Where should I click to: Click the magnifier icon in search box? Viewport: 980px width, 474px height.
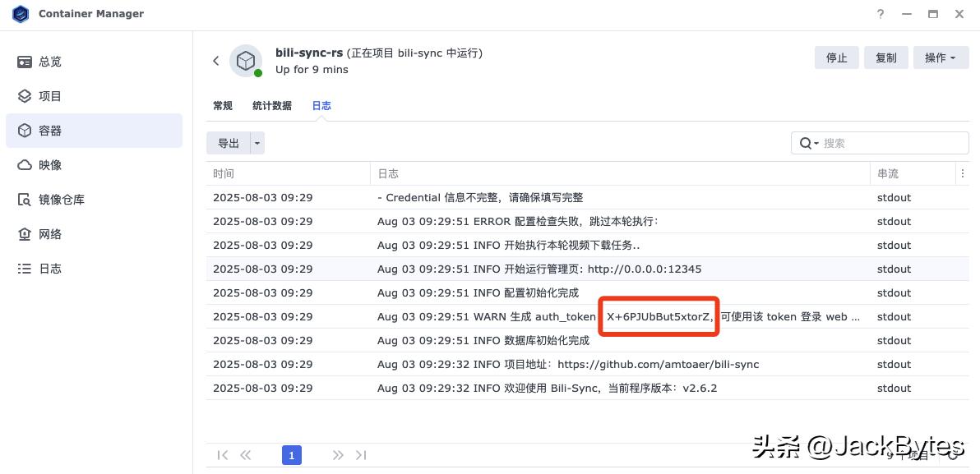tap(806, 143)
